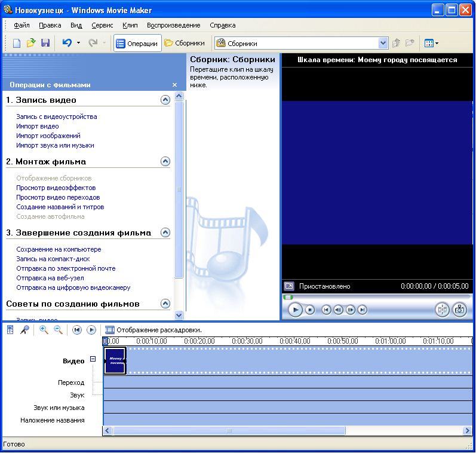
Task: Select the title clip on Видео track
Action: (115, 360)
